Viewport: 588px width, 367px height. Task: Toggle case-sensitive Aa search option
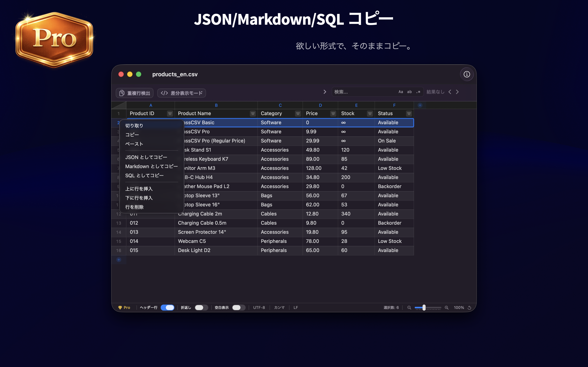(x=401, y=92)
